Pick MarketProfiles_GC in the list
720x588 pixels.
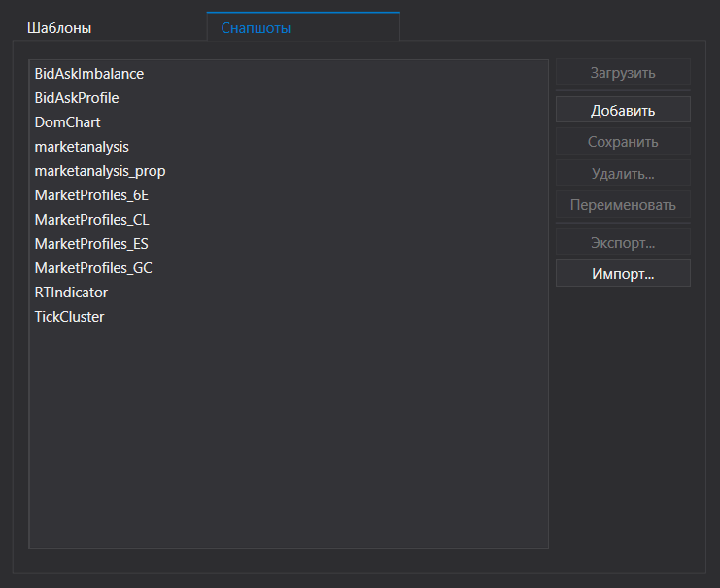point(93,268)
